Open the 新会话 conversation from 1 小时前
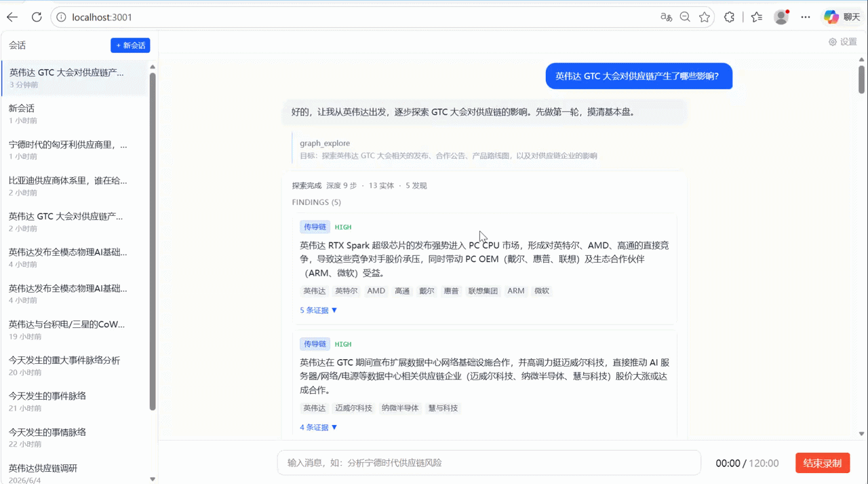This screenshot has width=868, height=484. [x=74, y=114]
